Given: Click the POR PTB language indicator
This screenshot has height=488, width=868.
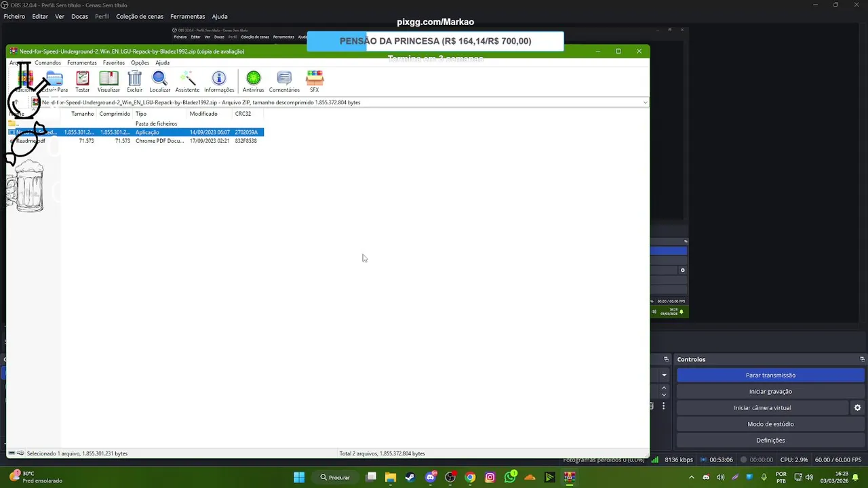Looking at the screenshot, I should pos(781,477).
